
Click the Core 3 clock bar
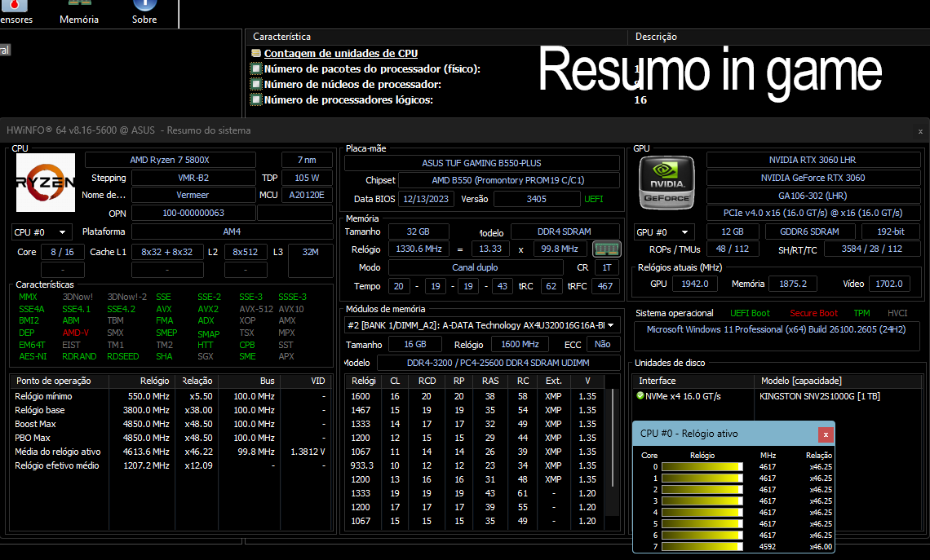(x=702, y=501)
